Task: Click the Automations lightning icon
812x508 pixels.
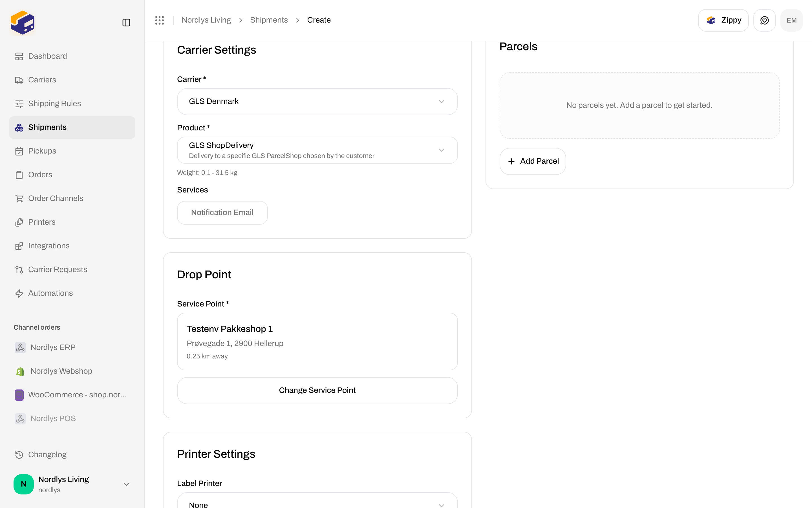Action: 19,293
